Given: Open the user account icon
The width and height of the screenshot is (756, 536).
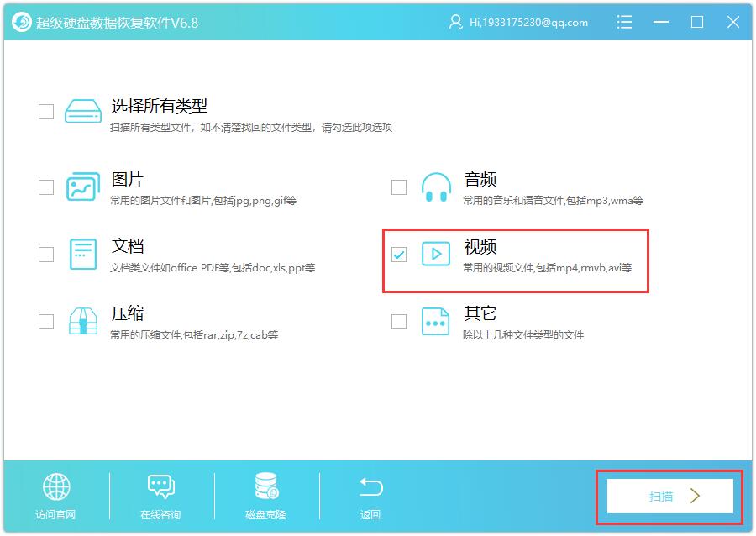Looking at the screenshot, I should tap(455, 22).
